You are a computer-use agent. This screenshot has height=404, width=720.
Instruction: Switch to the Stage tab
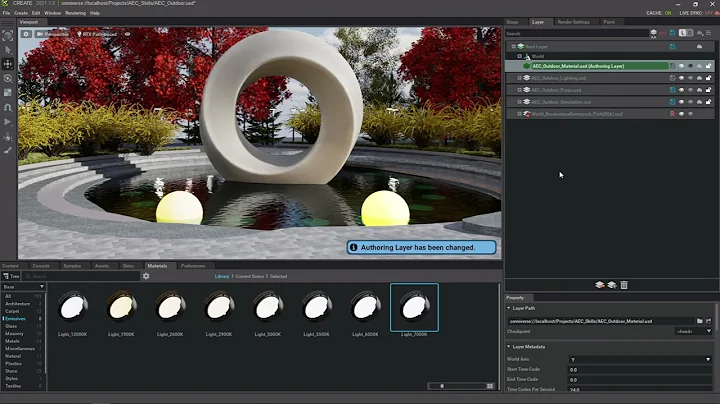pyautogui.click(x=512, y=22)
